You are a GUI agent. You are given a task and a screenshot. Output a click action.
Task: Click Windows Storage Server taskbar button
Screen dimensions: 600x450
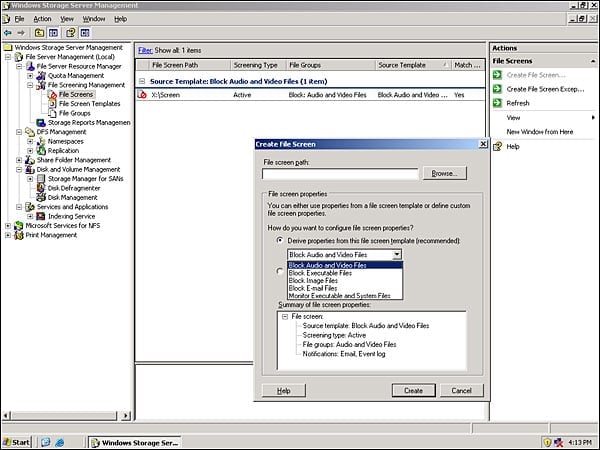135,443
